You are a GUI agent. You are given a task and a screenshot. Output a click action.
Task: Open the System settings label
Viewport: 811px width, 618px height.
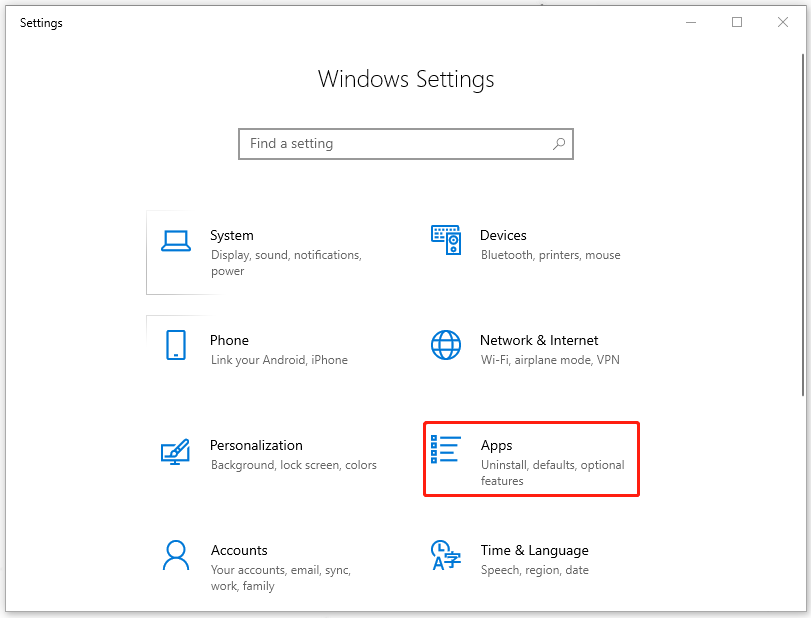(x=232, y=235)
